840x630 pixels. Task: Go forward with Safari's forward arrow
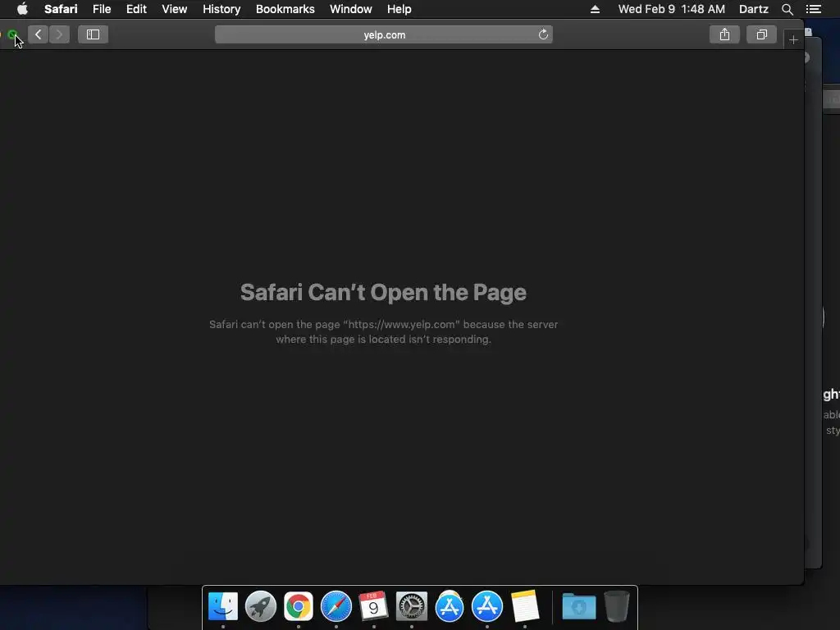(59, 34)
